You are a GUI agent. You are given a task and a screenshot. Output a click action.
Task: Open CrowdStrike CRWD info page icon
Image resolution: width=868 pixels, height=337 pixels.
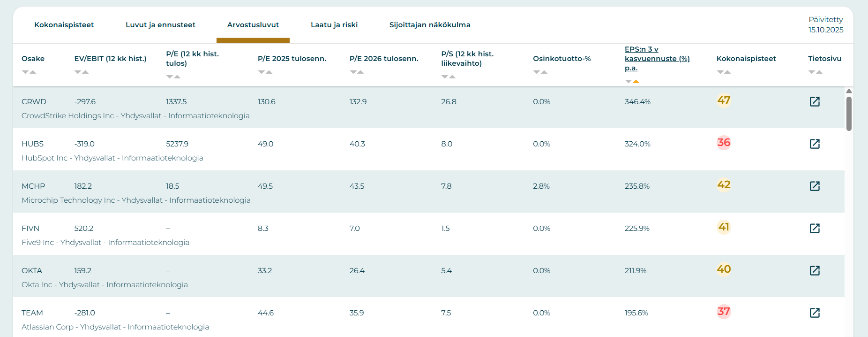click(815, 102)
